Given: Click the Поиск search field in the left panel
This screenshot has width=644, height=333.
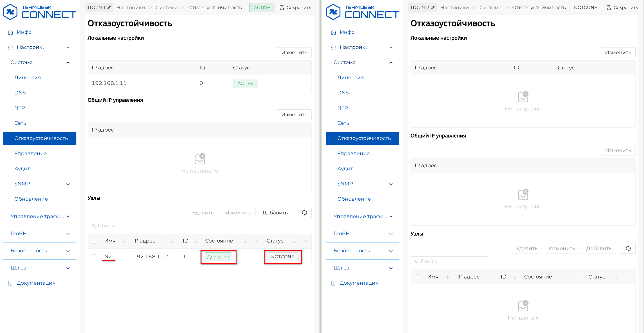Looking at the screenshot, I should (x=127, y=226).
